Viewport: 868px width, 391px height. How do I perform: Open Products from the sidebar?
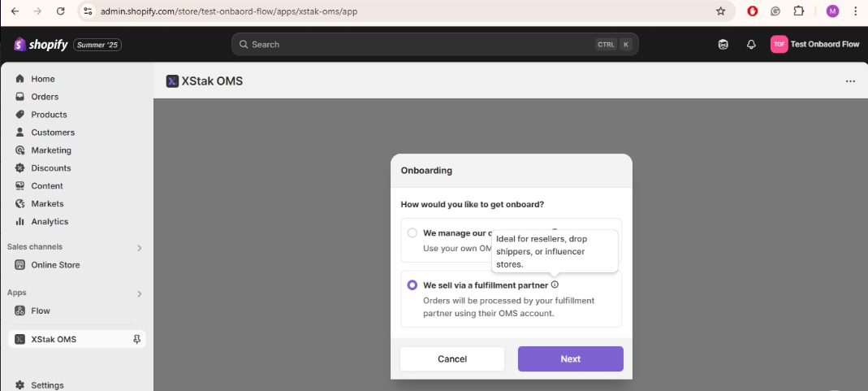click(49, 115)
